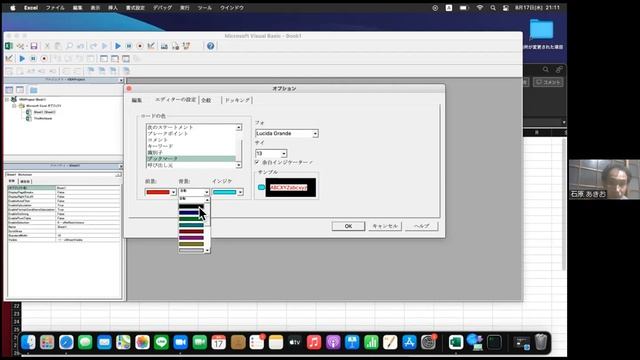Open the Lucida Grande font dropdown

(x=315, y=134)
